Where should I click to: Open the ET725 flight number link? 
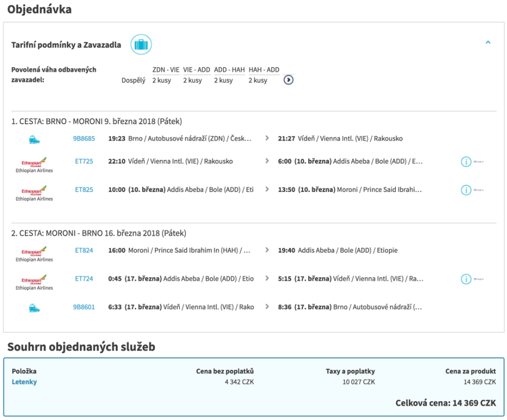[84, 161]
